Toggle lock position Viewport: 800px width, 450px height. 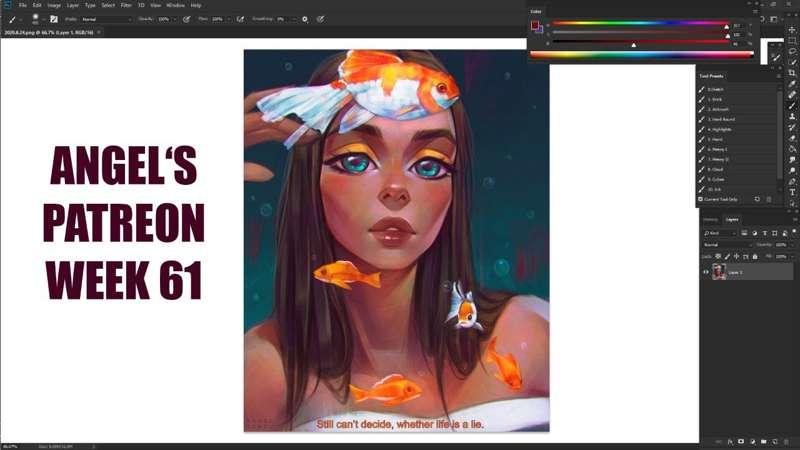pyautogui.click(x=736, y=257)
